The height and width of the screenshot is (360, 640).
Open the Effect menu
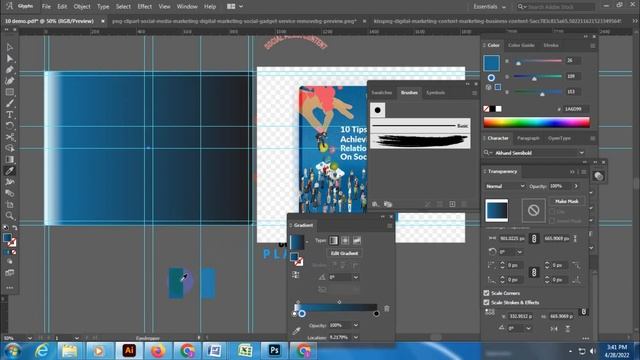tap(144, 7)
